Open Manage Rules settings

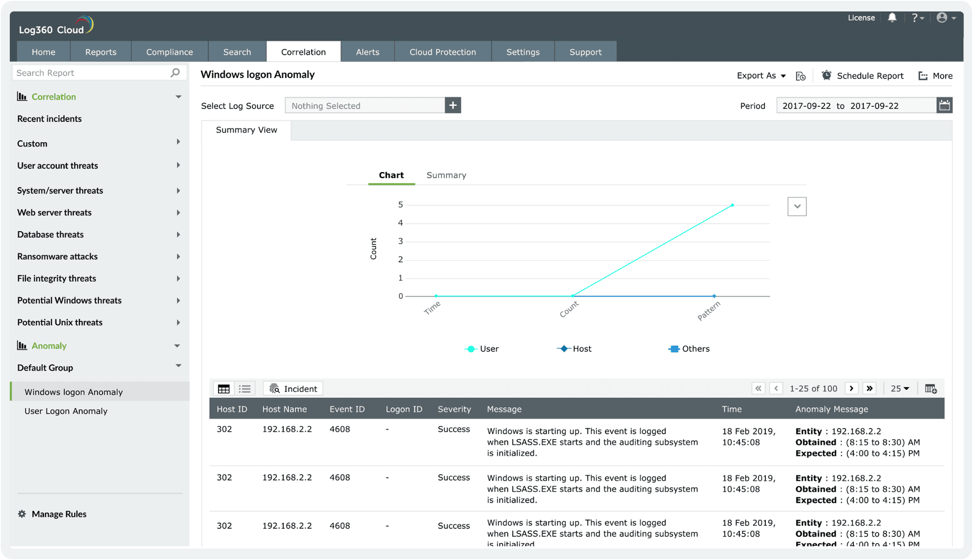(x=59, y=514)
